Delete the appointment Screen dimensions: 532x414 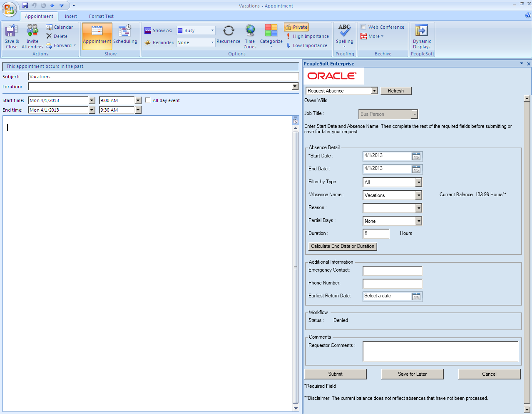pyautogui.click(x=57, y=36)
